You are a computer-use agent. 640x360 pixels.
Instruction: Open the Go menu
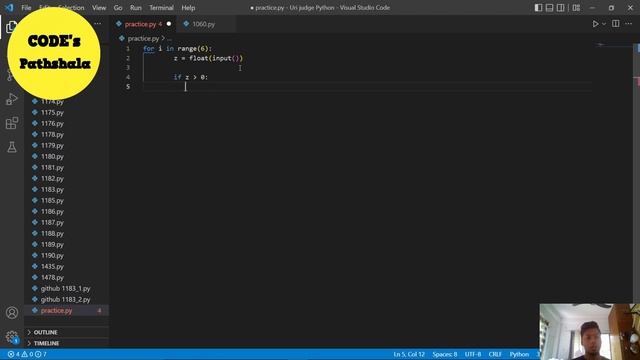tap(118, 8)
